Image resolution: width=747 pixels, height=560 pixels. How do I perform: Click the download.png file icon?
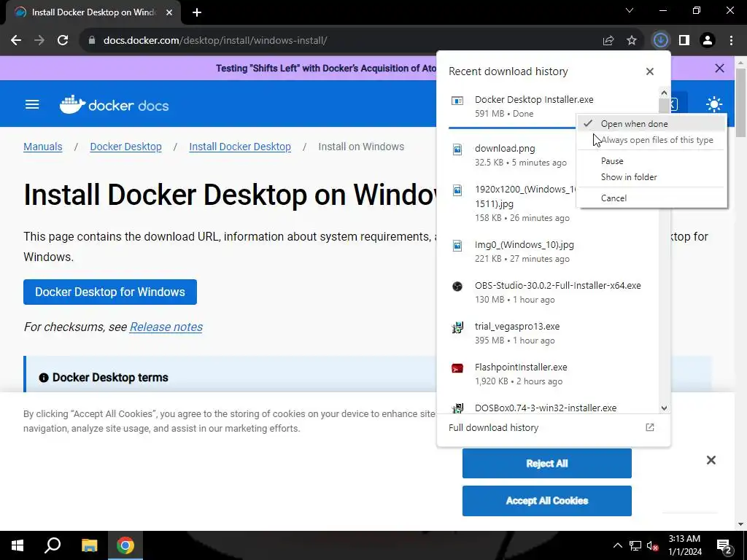pos(457,149)
